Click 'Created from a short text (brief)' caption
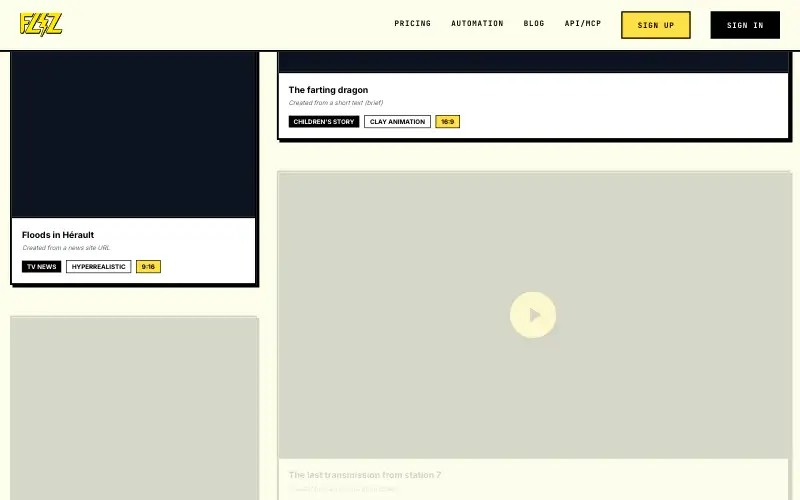This screenshot has width=800, height=500. click(336, 103)
